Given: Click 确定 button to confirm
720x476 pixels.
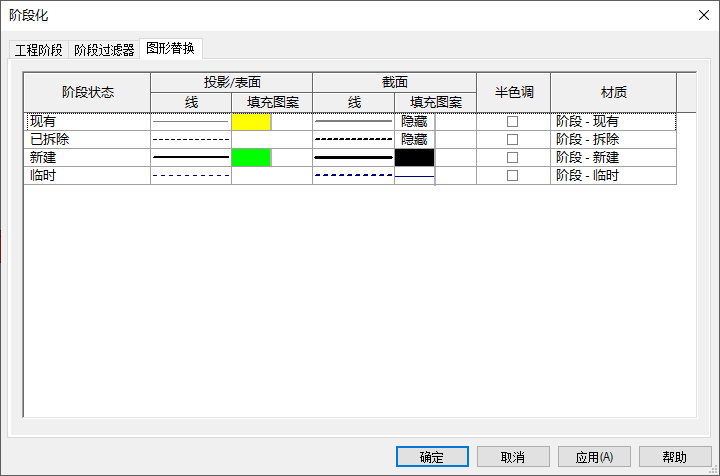Looking at the screenshot, I should (x=432, y=457).
